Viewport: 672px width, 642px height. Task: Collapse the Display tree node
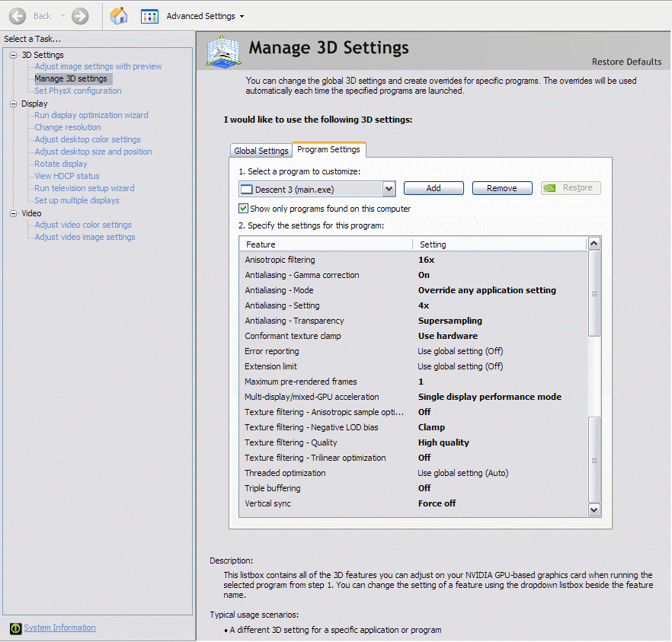click(13, 104)
